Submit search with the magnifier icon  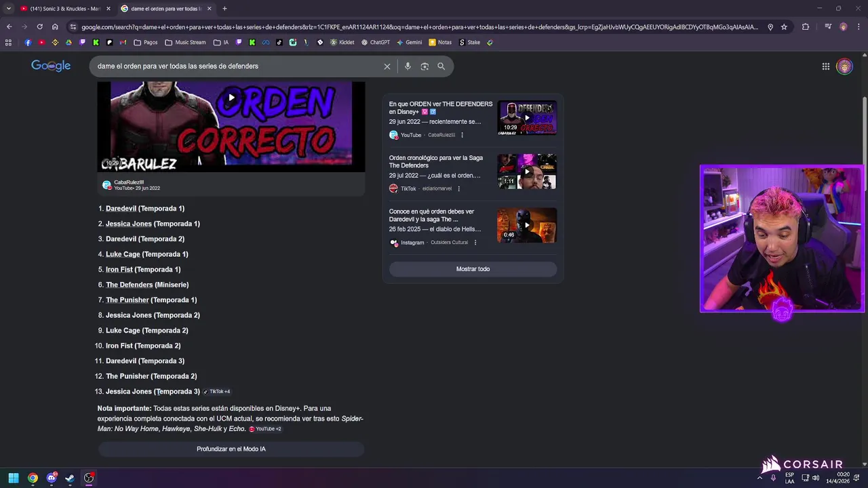441,66
